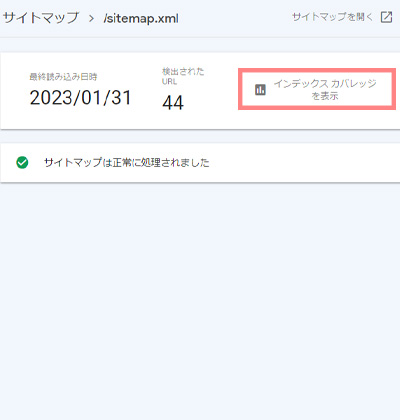Image resolution: width=400 pixels, height=420 pixels.
Task: Click the green success checkmark icon
Action: point(22,163)
